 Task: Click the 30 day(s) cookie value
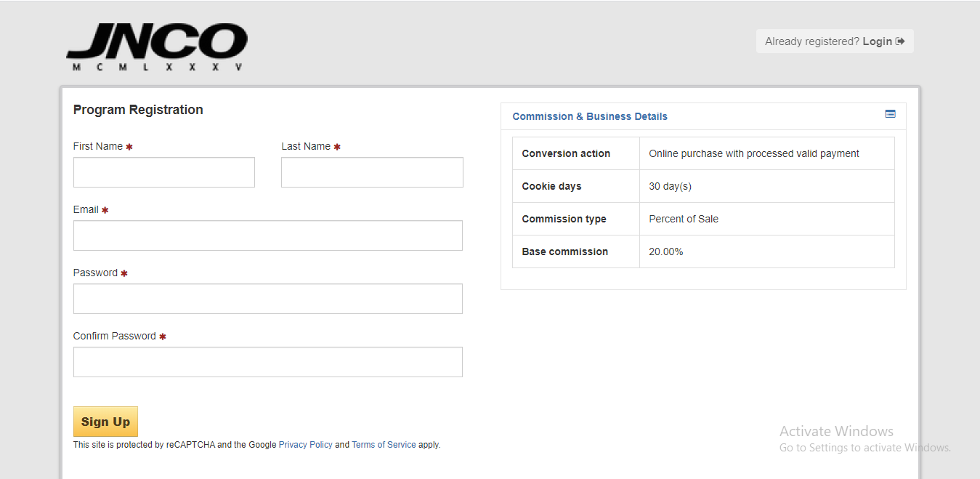pos(670,186)
